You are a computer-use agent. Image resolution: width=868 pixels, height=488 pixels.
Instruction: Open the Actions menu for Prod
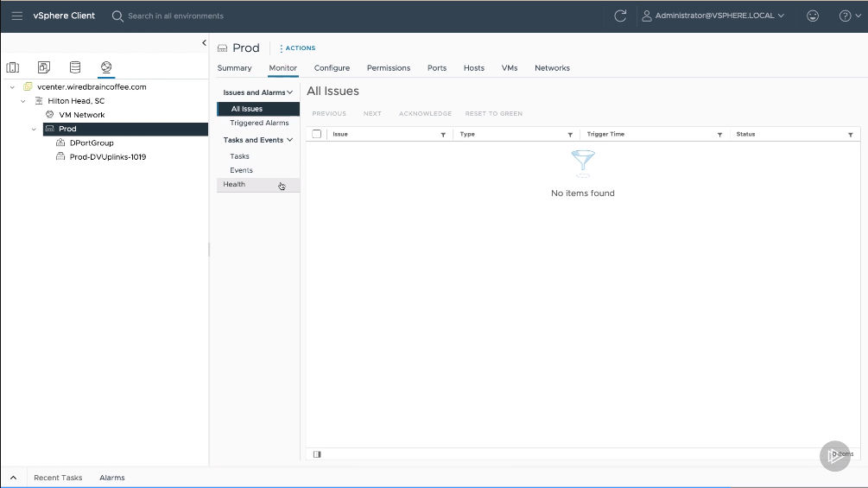pyautogui.click(x=298, y=48)
